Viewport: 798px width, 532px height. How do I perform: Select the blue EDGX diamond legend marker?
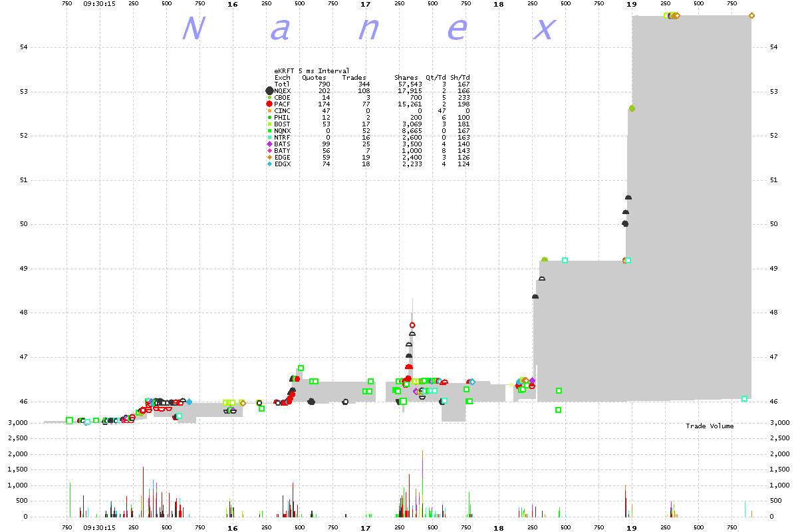coord(269,164)
